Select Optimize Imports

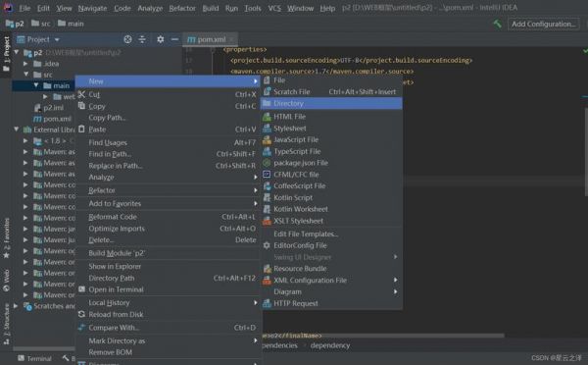[x=168, y=229]
